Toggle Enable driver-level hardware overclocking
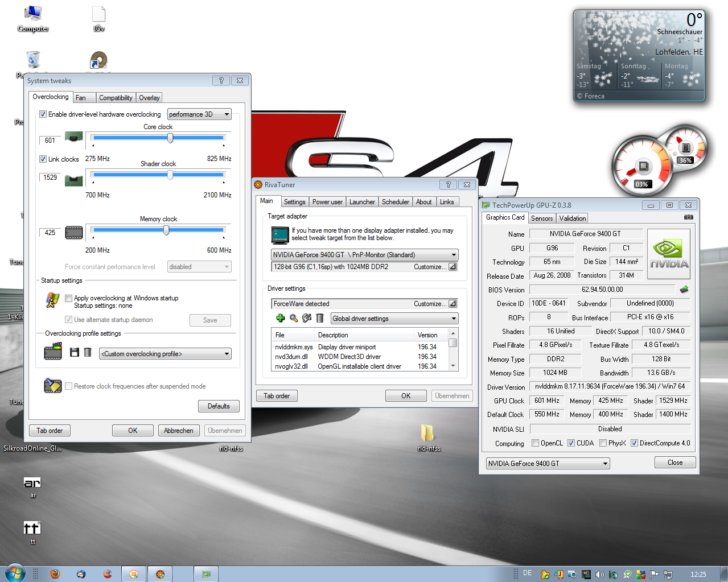 [43, 114]
